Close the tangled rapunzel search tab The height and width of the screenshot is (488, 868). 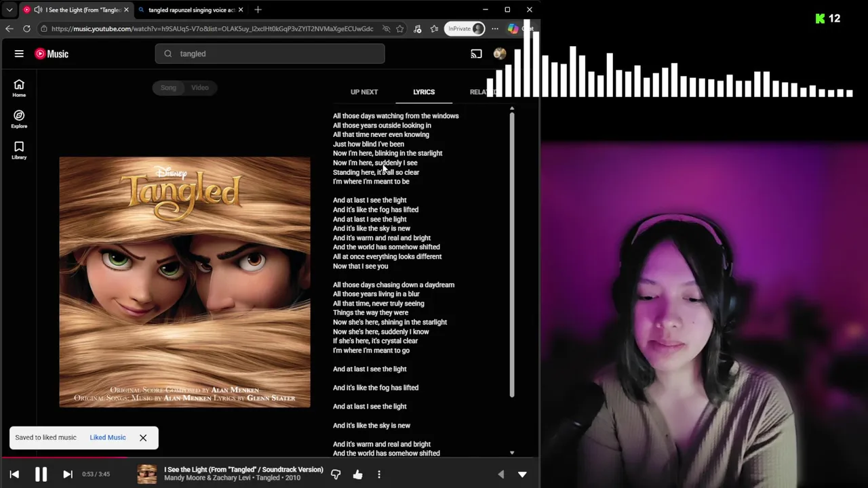pyautogui.click(x=240, y=9)
